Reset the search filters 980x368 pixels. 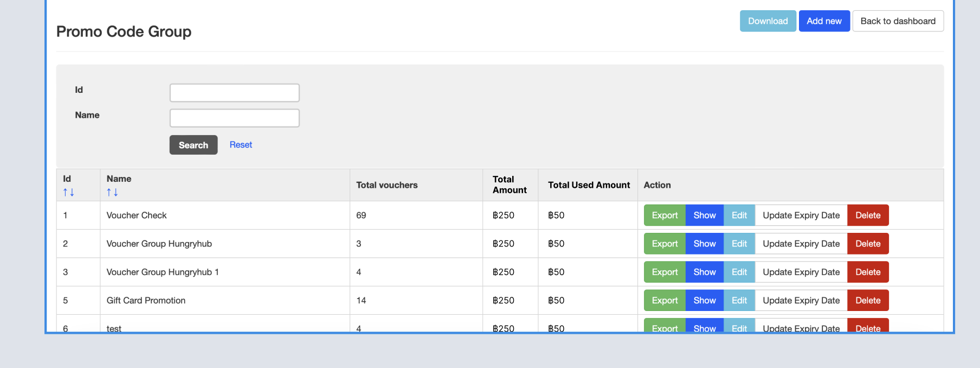[x=241, y=145]
